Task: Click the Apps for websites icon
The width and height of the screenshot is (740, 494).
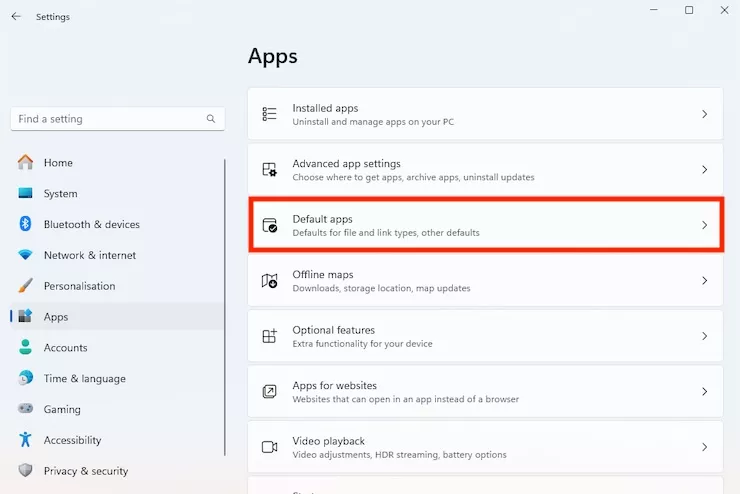Action: [x=269, y=392]
